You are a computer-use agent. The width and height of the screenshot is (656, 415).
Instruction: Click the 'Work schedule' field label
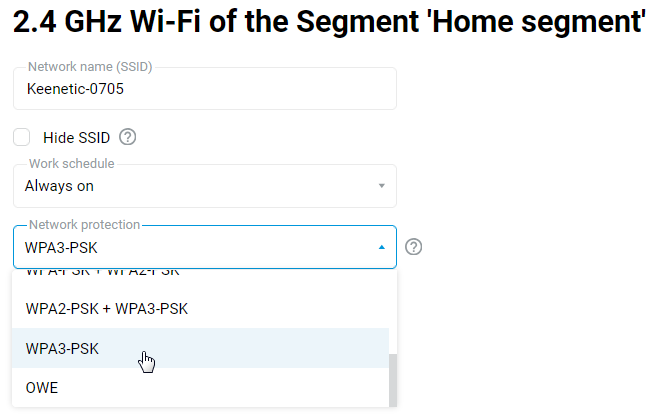[x=71, y=163]
